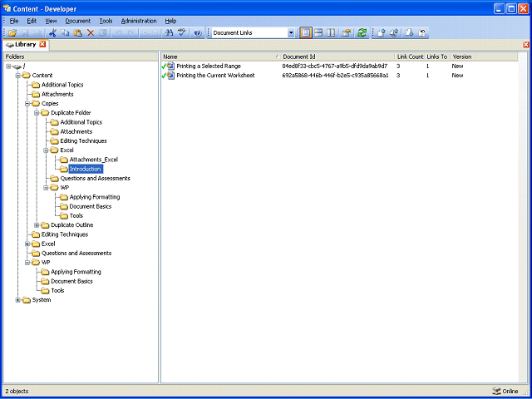Collapse the Content folder node
The image size is (532, 399).
coord(18,76)
